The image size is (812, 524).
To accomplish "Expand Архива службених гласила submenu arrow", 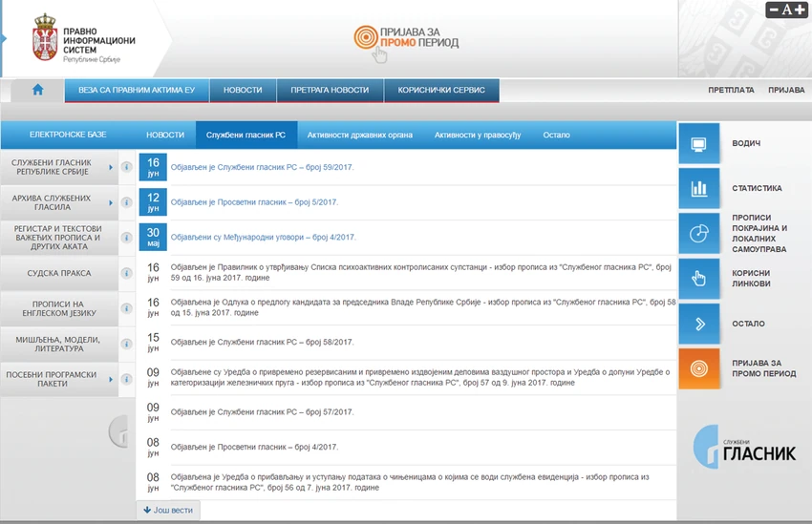I will tap(111, 202).
